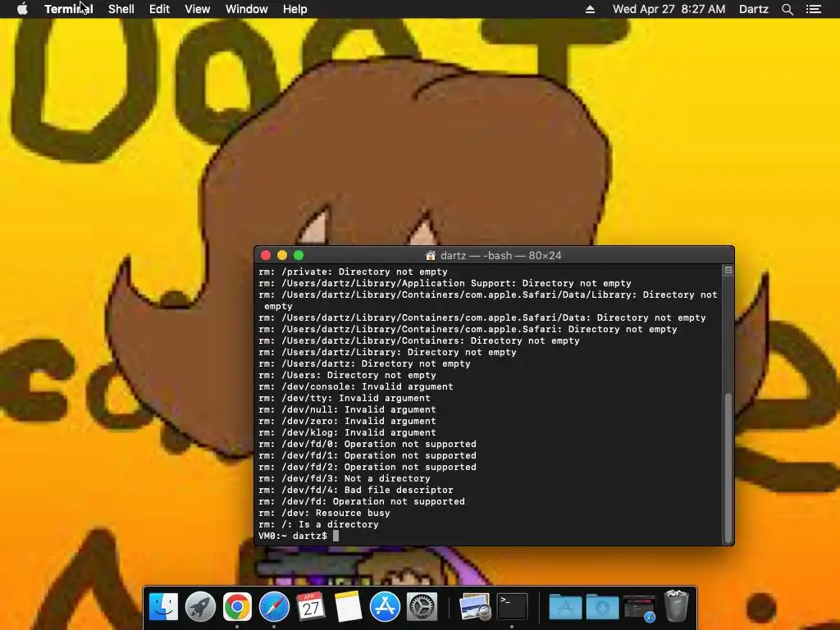Viewport: 840px width, 630px height.
Task: Open the Apple menu
Action: [x=22, y=9]
